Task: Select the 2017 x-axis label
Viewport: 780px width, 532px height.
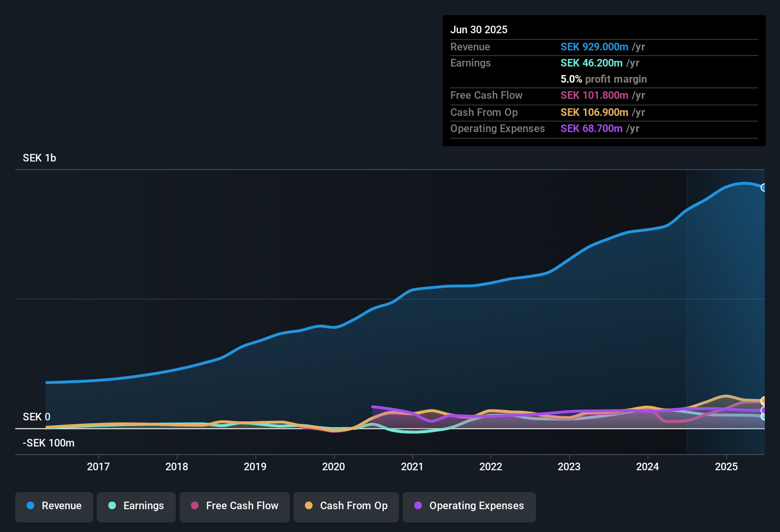Action: [98, 466]
